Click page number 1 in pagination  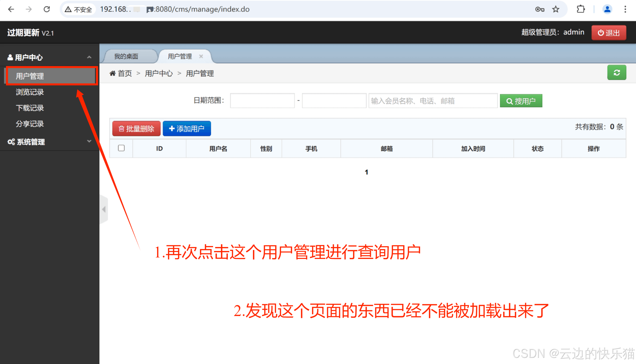click(x=366, y=172)
